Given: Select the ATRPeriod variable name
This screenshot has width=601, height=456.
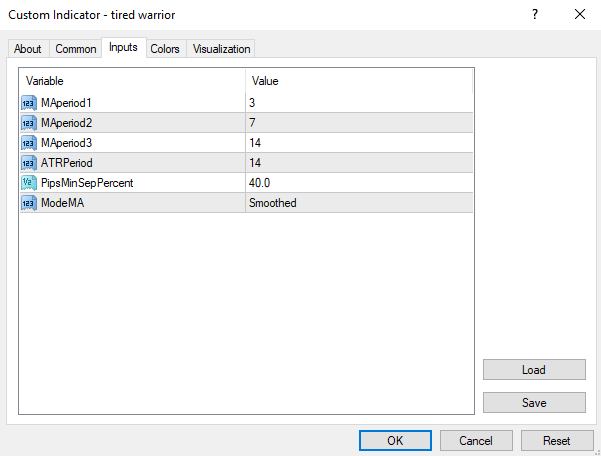Looking at the screenshot, I should [67, 163].
